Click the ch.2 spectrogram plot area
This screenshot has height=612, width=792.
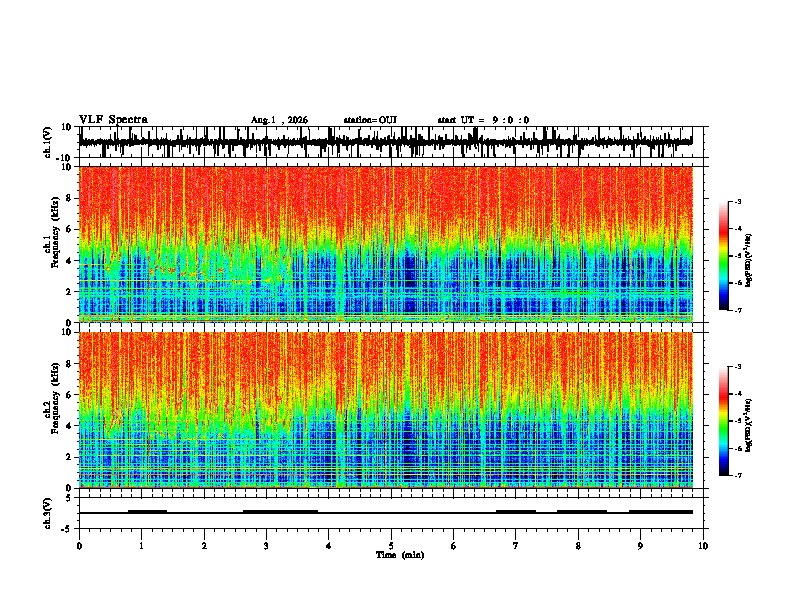(x=386, y=410)
